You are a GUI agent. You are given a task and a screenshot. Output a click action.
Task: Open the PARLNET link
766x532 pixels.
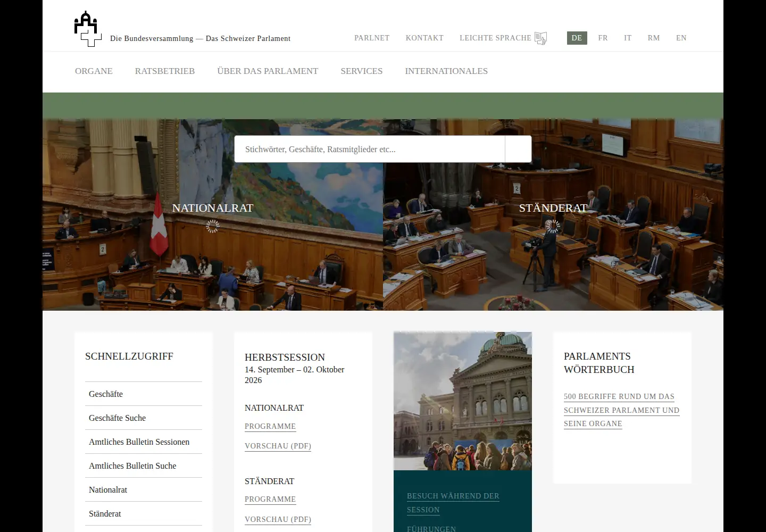pyautogui.click(x=372, y=38)
